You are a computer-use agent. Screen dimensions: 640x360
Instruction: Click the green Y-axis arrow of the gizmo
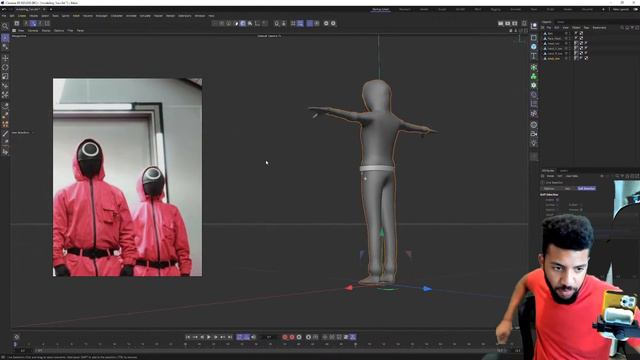click(382, 232)
